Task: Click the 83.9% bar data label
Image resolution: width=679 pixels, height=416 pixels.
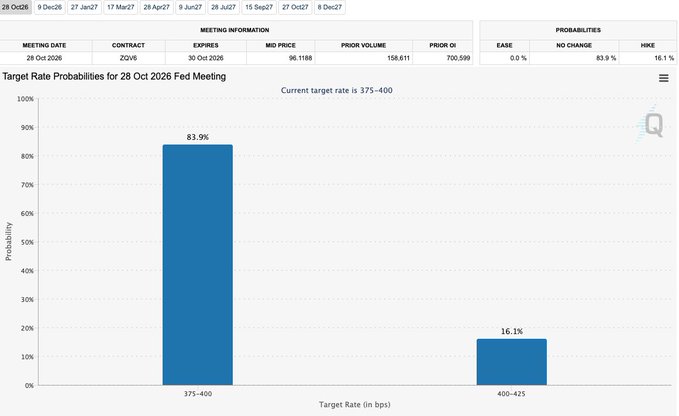Action: tap(197, 137)
